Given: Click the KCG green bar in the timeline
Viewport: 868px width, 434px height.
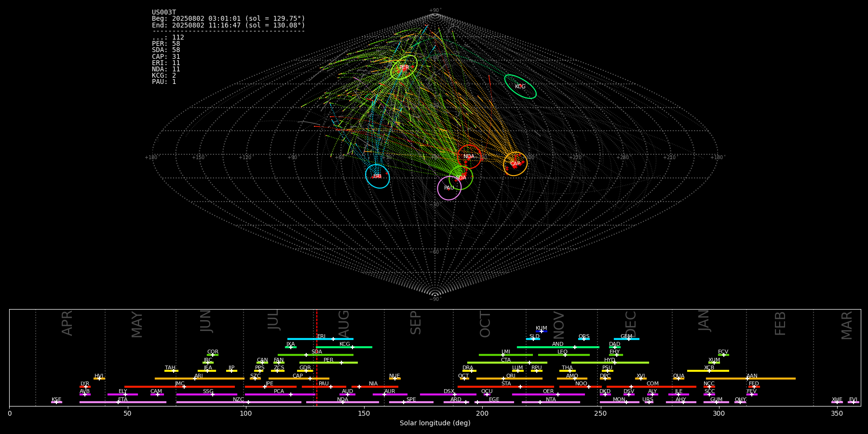Looking at the screenshot, I should 344,347.
